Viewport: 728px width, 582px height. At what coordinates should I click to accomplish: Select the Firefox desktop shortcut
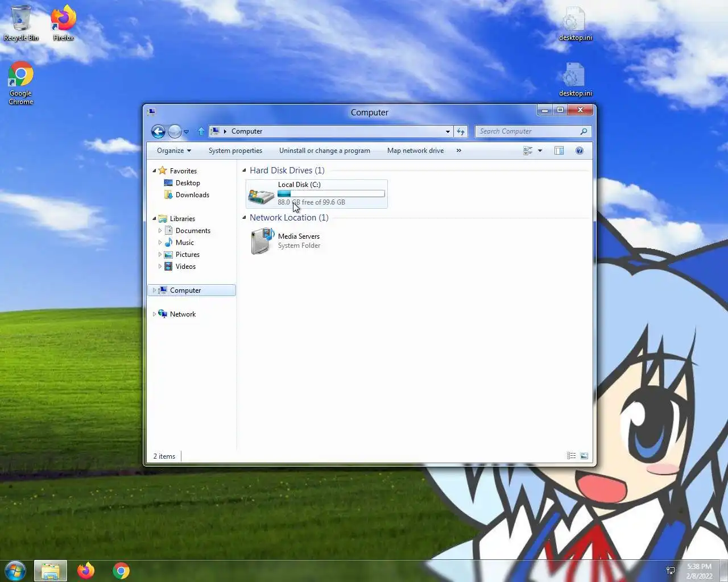[63, 23]
